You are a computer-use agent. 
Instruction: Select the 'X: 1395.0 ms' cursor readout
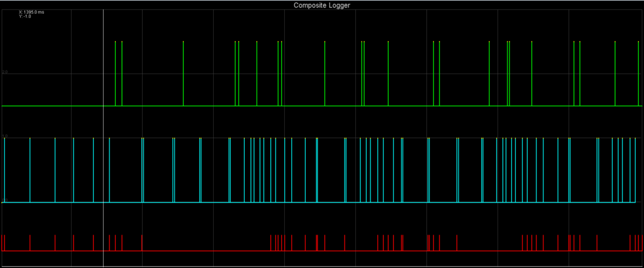coord(31,13)
